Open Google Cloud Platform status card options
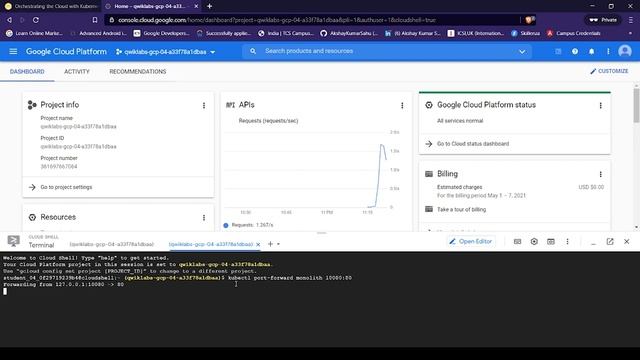Viewport: 640px width, 360px height. (600, 105)
